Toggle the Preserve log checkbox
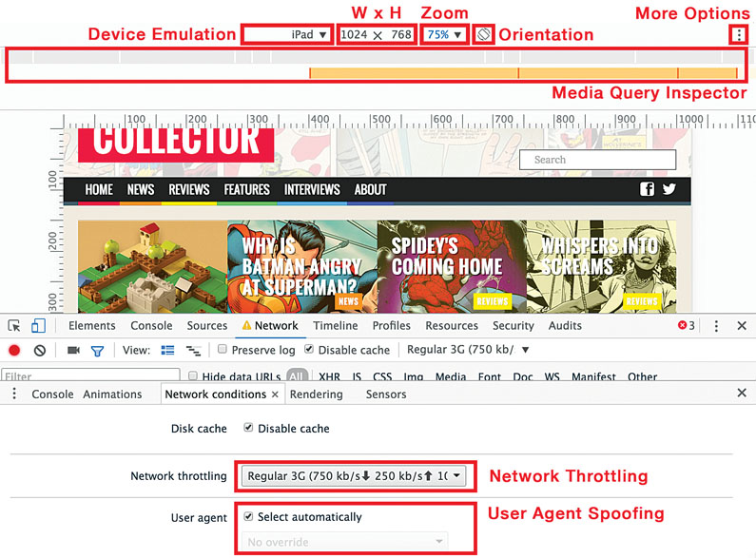Screen dimensions: 756x558 (x=223, y=349)
